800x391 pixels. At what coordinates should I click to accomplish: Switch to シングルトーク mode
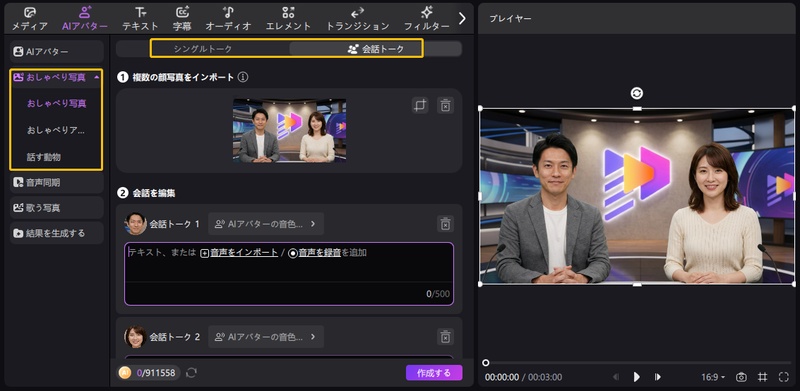coord(203,49)
